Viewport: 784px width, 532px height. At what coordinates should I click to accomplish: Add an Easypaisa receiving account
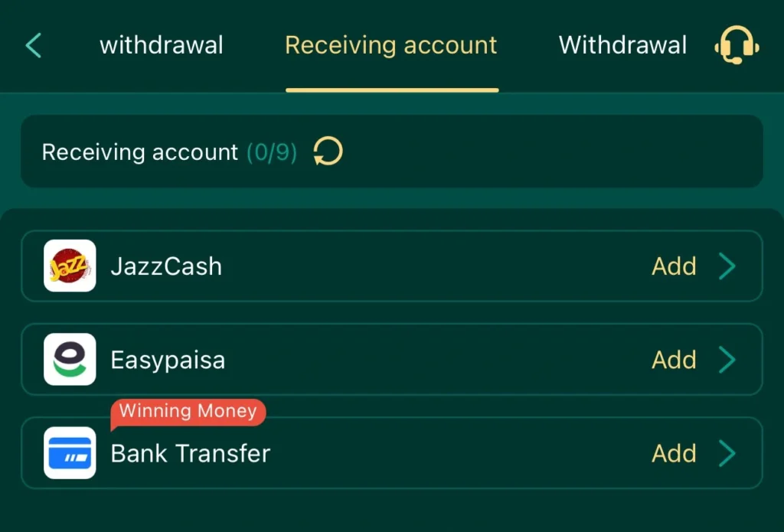(x=674, y=360)
